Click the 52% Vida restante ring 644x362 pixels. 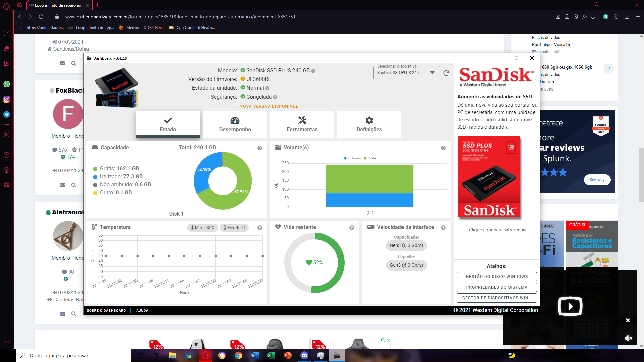(x=314, y=263)
